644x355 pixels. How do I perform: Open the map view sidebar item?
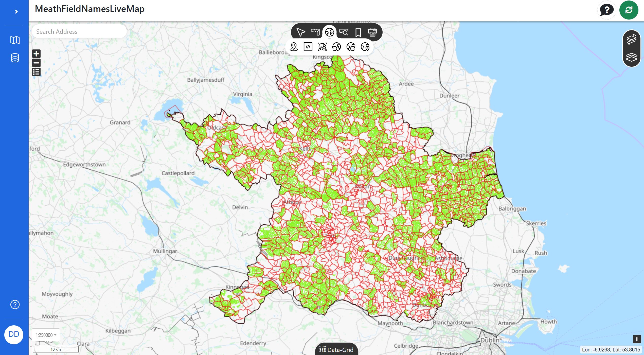point(15,40)
